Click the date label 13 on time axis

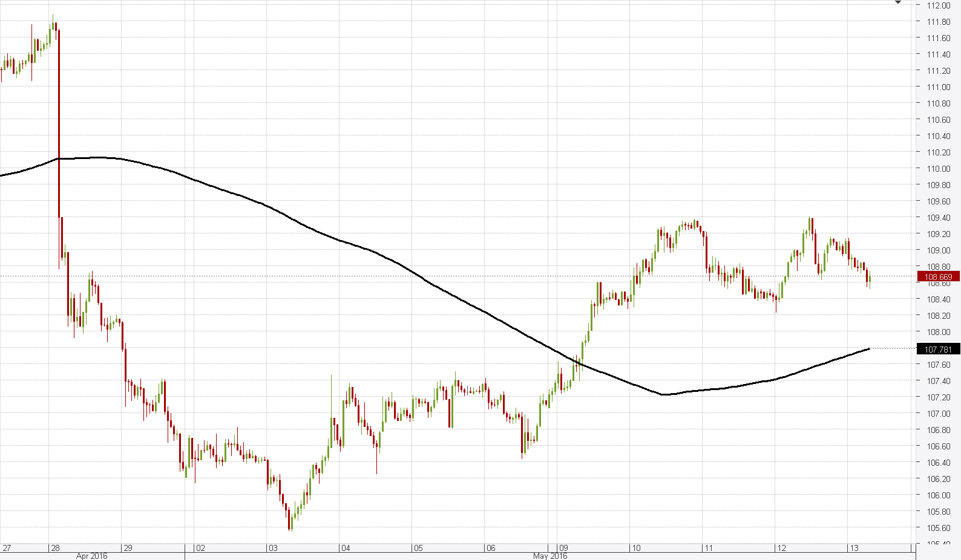pos(854,549)
